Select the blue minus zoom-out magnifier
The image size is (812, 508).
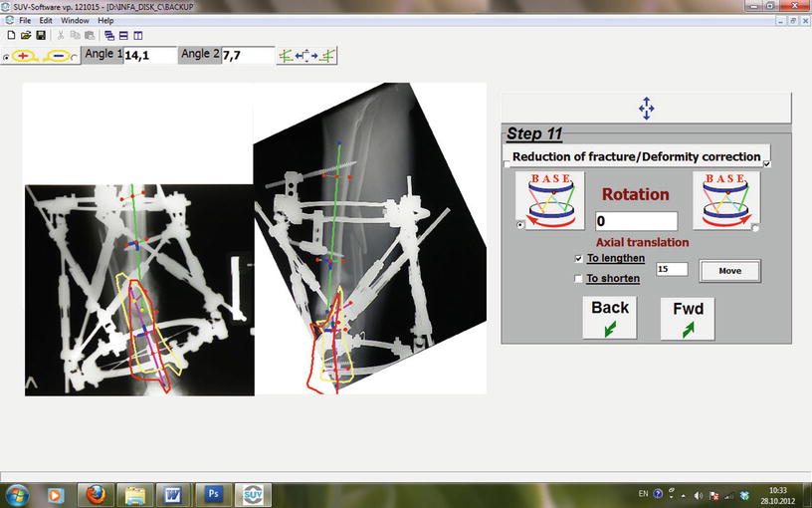[x=59, y=56]
